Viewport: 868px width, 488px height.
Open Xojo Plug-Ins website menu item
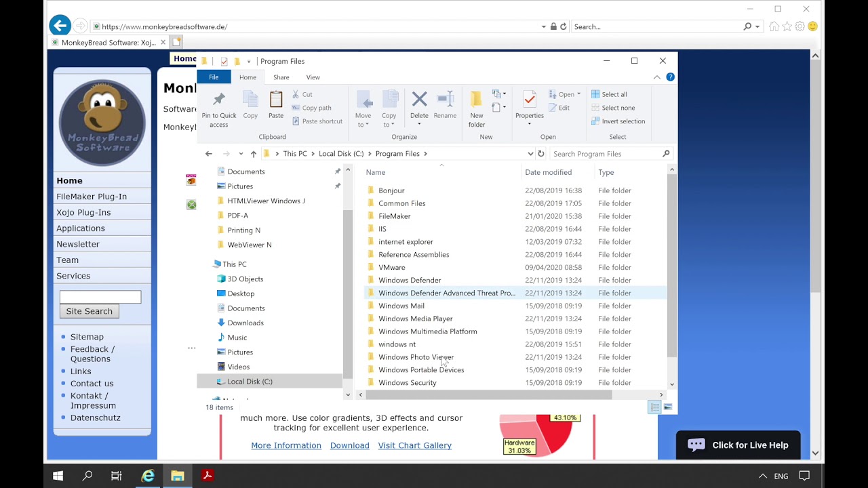click(x=83, y=212)
